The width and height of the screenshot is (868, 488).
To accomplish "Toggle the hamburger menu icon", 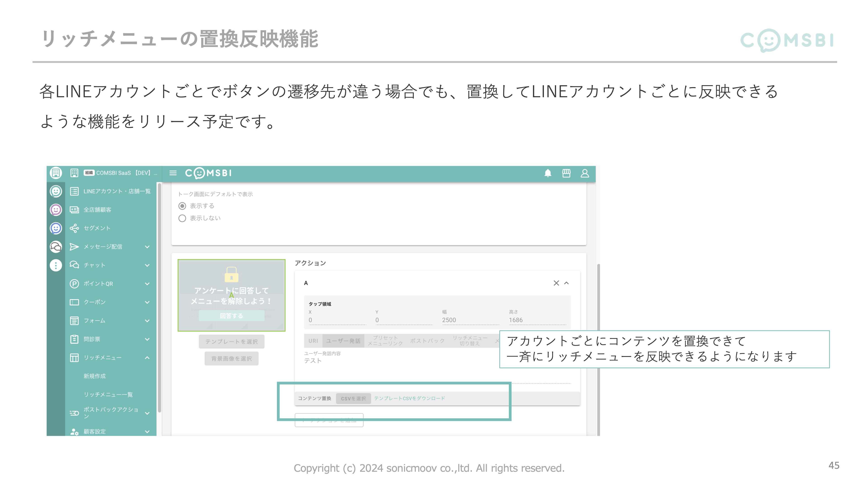I will click(173, 173).
